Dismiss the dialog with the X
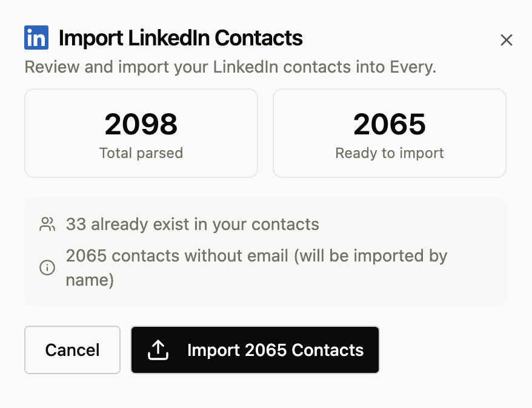Viewport: 532px width, 408px height. point(507,40)
